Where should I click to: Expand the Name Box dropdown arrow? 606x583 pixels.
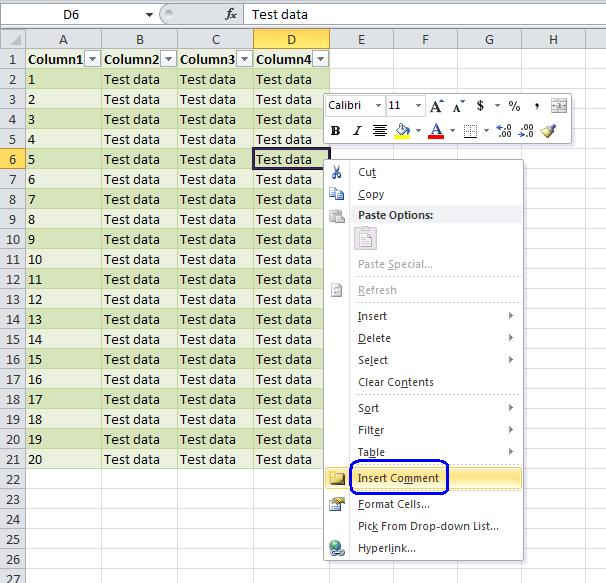(149, 14)
